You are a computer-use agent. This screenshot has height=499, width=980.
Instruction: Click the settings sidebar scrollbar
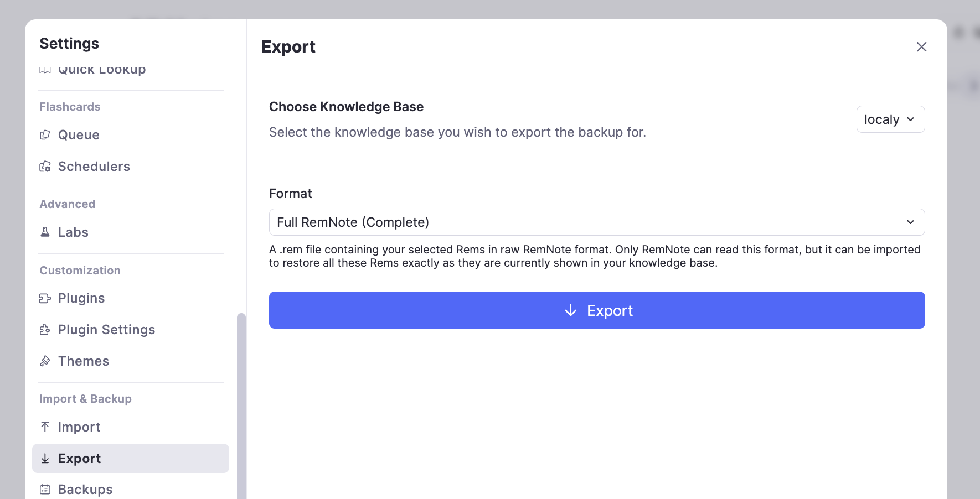point(241,404)
